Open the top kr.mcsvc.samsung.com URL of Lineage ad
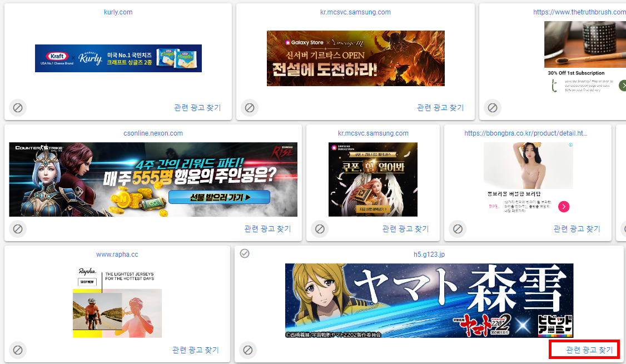 [x=355, y=12]
